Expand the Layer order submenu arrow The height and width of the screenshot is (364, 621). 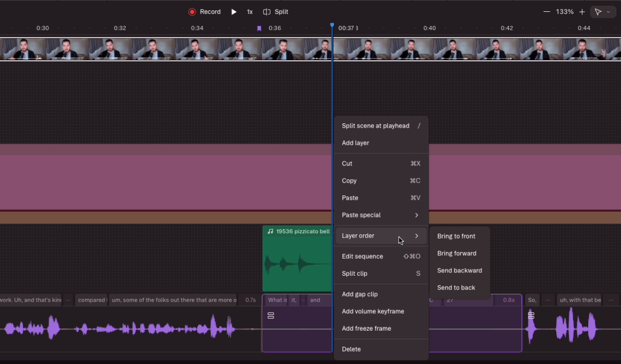click(x=416, y=236)
